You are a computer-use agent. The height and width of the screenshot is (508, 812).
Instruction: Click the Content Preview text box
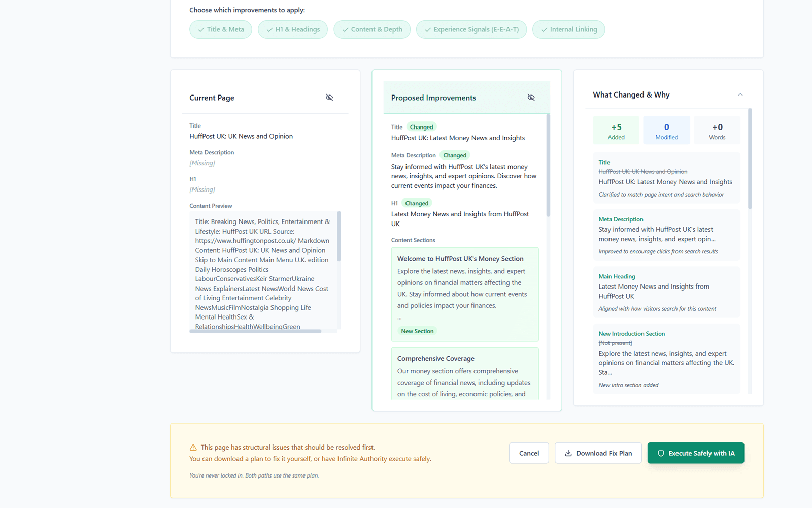coord(263,271)
